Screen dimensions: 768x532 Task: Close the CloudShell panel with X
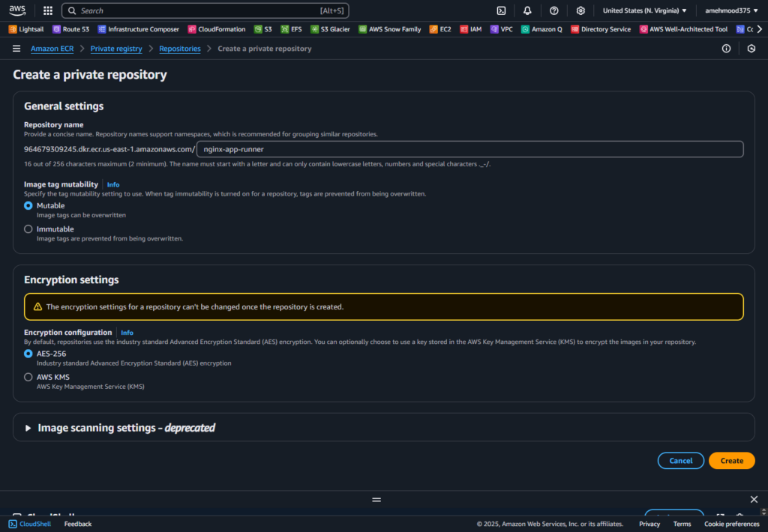click(754, 499)
